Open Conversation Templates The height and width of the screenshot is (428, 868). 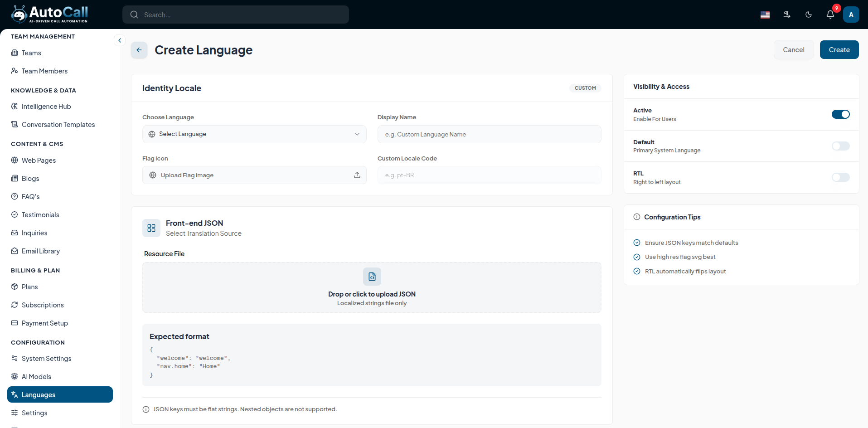(x=60, y=125)
